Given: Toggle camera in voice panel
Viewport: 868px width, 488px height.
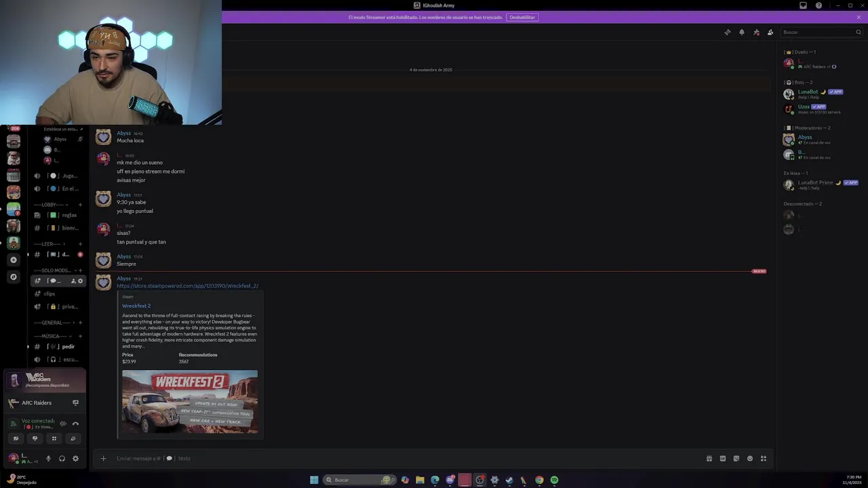Looking at the screenshot, I should 16,439.
